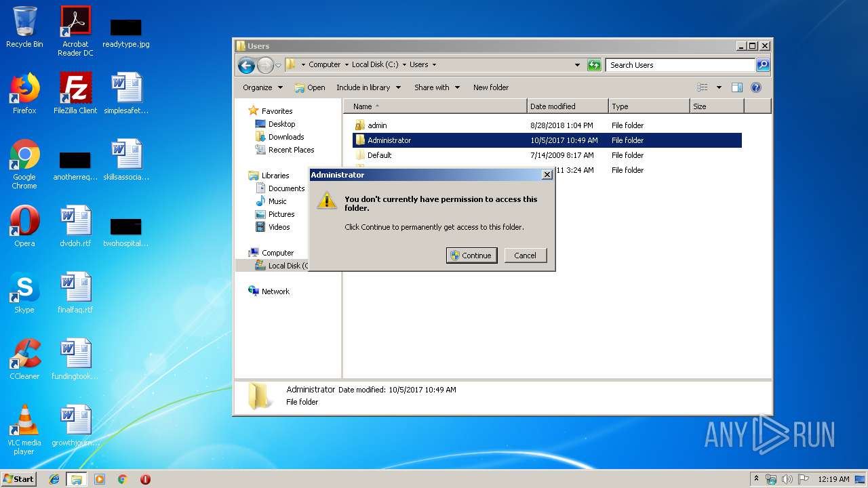Click Chrome icon in taskbar
This screenshot has width=868, height=488.
(x=122, y=479)
